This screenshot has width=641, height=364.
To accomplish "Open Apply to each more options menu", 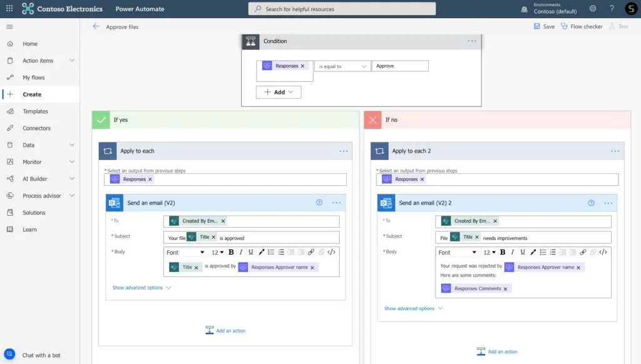I will tap(344, 151).
